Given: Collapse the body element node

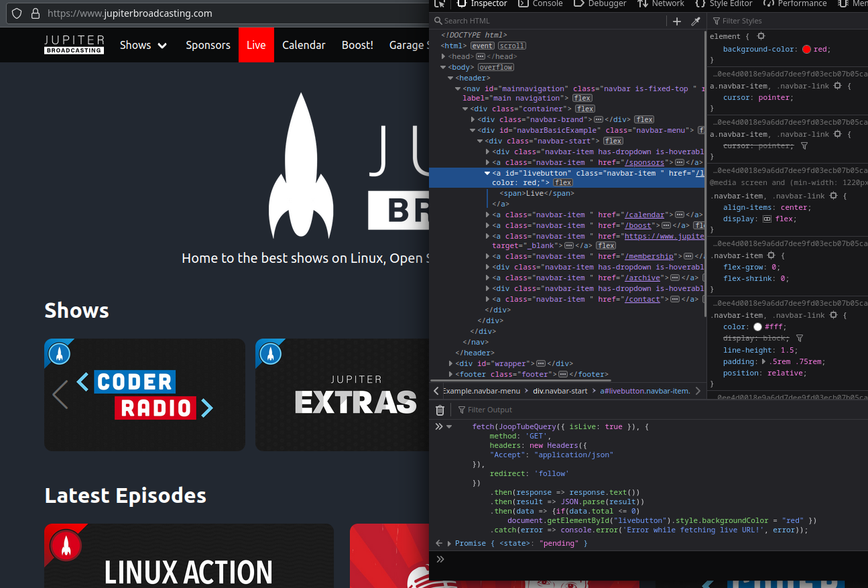Looking at the screenshot, I should click(x=443, y=67).
